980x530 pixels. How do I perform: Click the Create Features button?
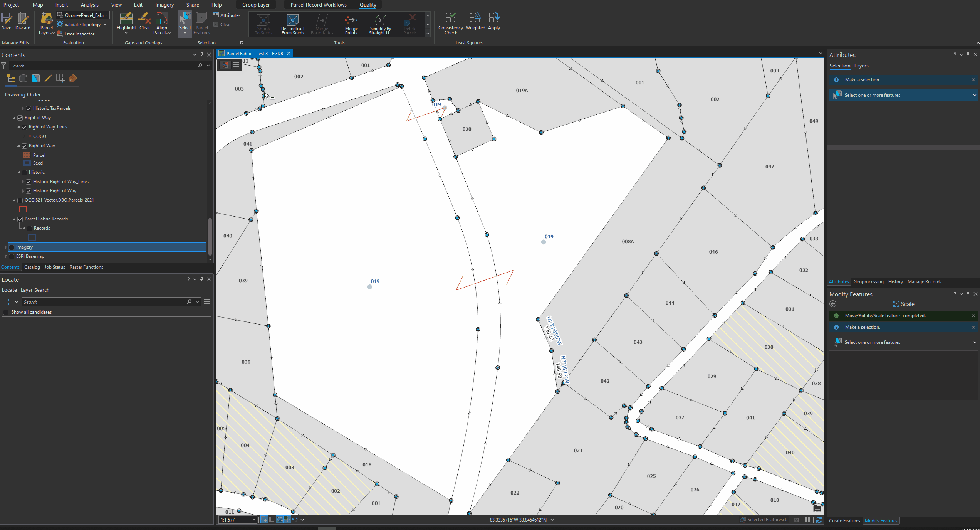(x=844, y=520)
